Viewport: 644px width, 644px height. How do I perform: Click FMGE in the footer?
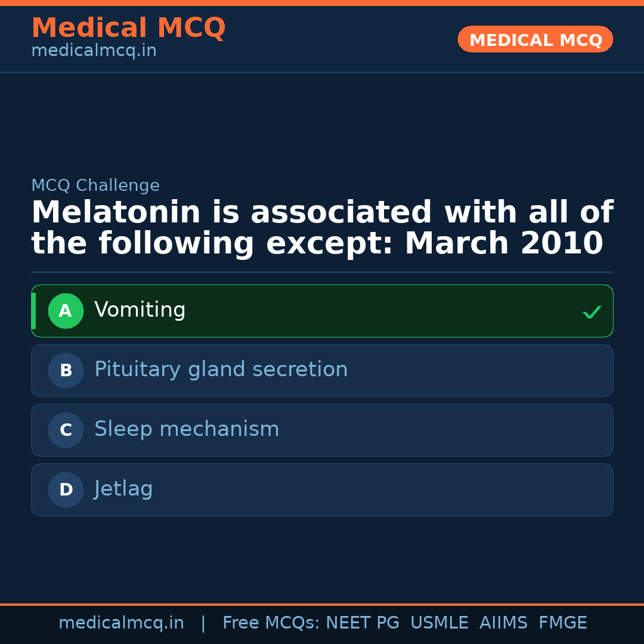tap(563, 623)
